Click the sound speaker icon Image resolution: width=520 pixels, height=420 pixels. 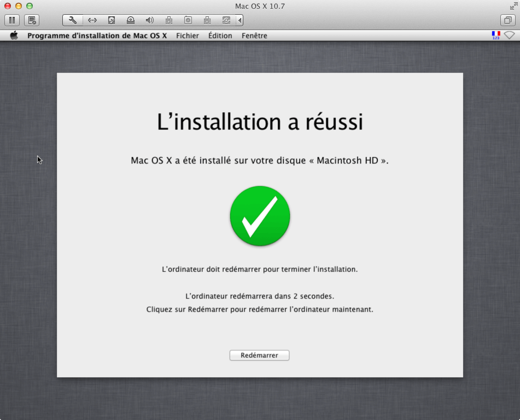pos(150,21)
